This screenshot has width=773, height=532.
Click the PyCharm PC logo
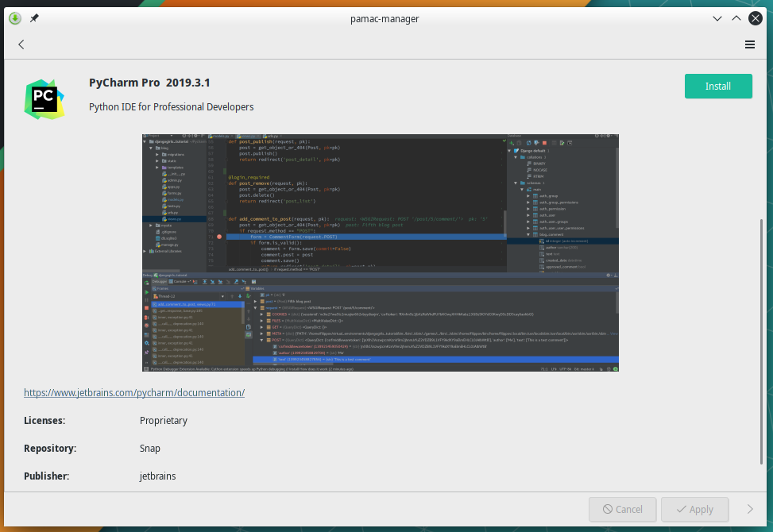click(x=44, y=98)
